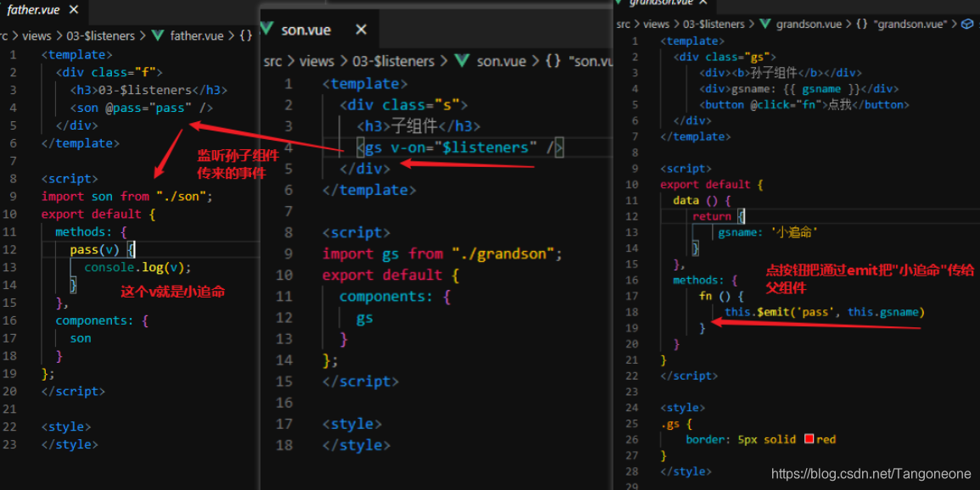This screenshot has width=980, height=490.
Task: Open 'views' breadcrumb in father.vue pane
Action: click(x=36, y=36)
